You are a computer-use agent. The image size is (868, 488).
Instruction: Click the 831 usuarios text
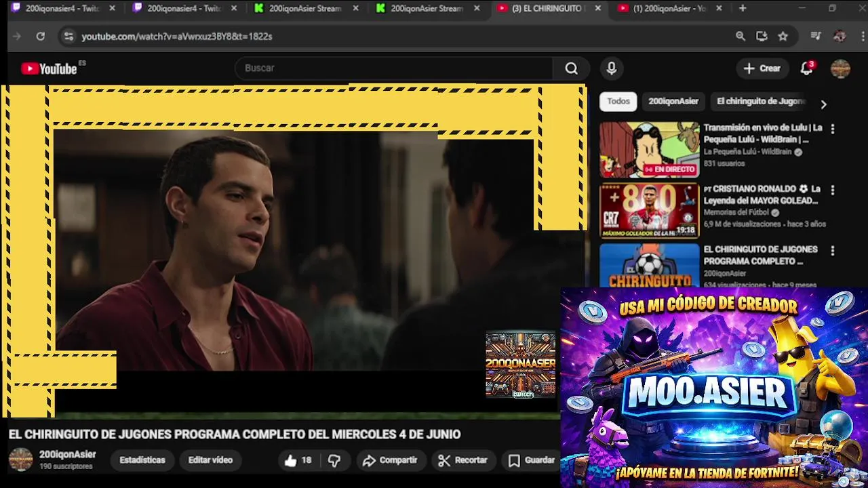point(724,164)
